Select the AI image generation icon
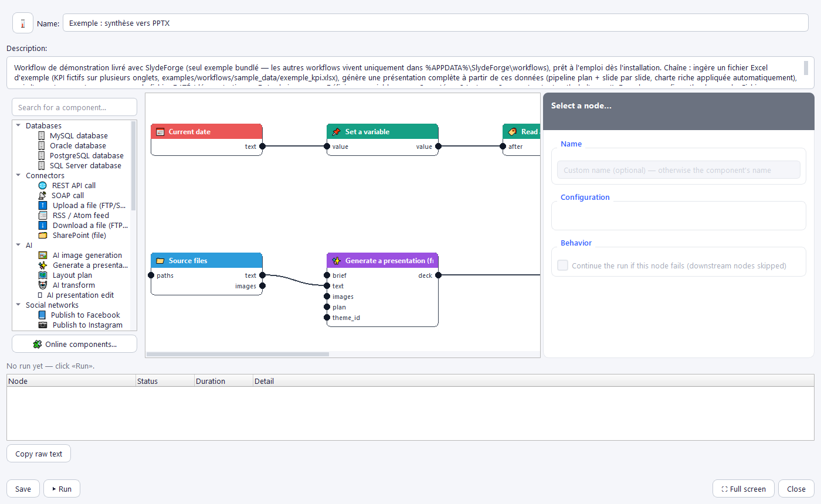This screenshot has height=504, width=821. point(42,256)
